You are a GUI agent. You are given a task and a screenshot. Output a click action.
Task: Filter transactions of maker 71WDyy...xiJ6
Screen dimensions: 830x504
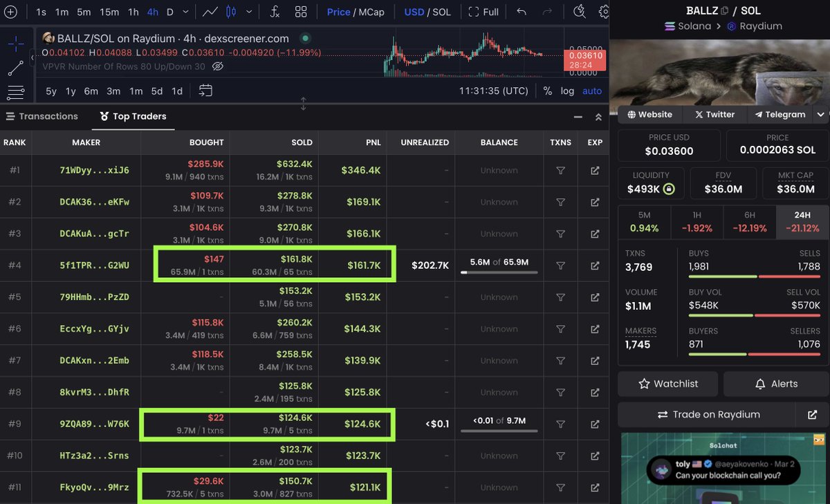pos(561,171)
